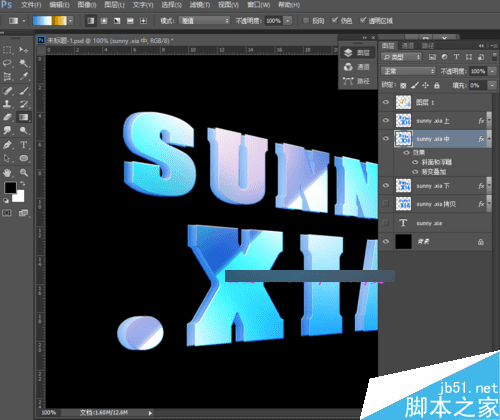This screenshot has width=500, height=420.
Task: Select the Smudge tool
Action: (7, 131)
